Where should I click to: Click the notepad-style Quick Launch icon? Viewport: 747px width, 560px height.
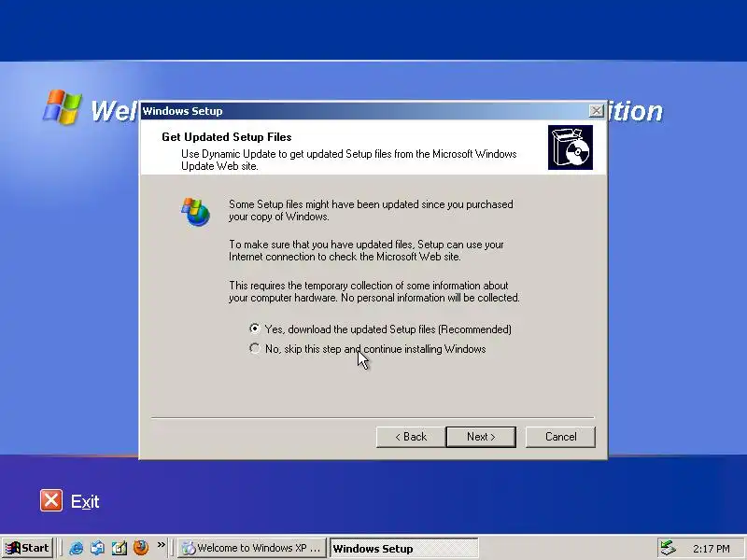coord(120,548)
